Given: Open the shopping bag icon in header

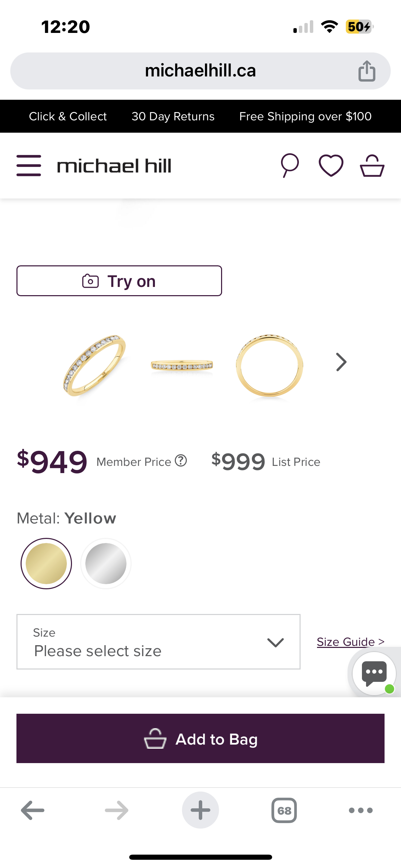Looking at the screenshot, I should tap(372, 166).
